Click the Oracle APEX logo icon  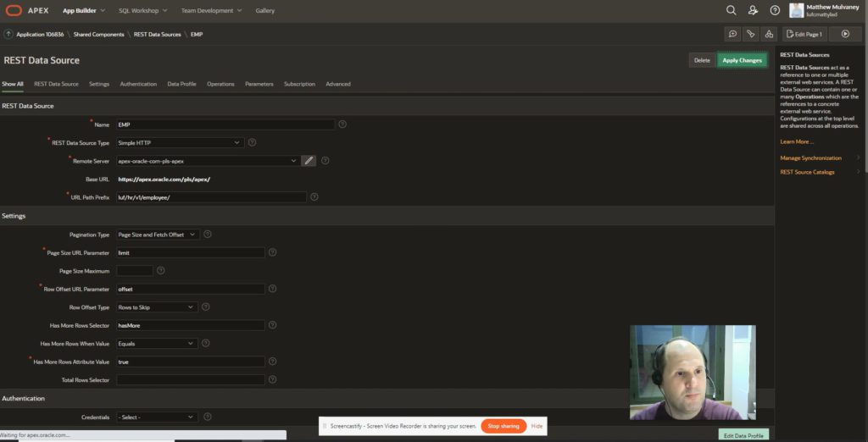click(x=14, y=10)
